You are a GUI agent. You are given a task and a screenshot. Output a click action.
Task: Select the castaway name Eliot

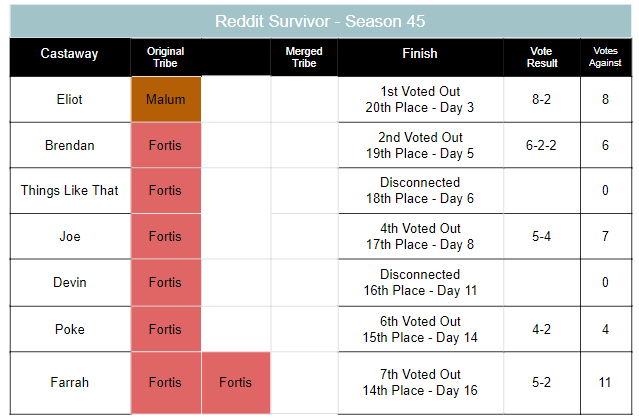(69, 99)
